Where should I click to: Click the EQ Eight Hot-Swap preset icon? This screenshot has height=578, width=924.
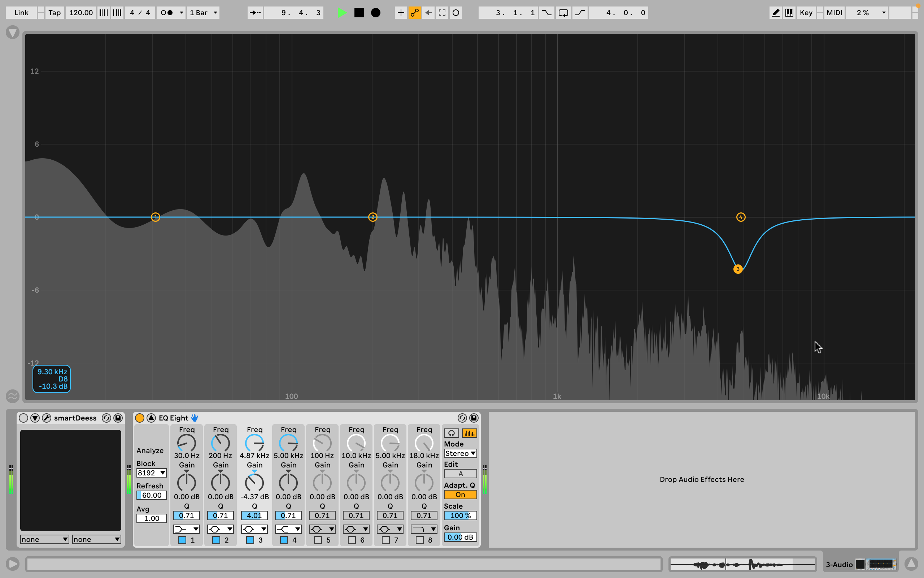tap(462, 418)
